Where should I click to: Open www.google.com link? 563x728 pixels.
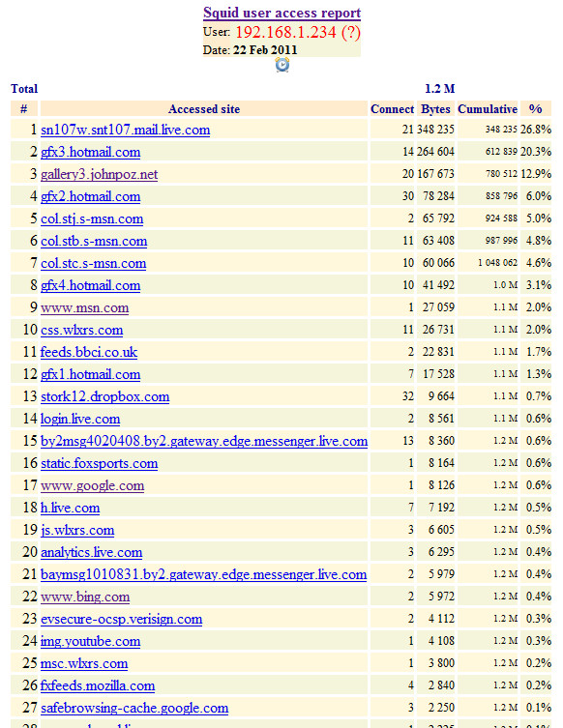point(93,485)
